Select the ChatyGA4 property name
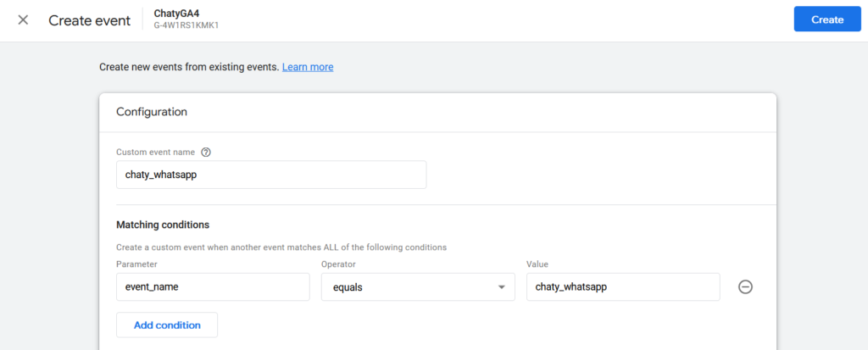Screen dimensions: 868x350 point(176,14)
